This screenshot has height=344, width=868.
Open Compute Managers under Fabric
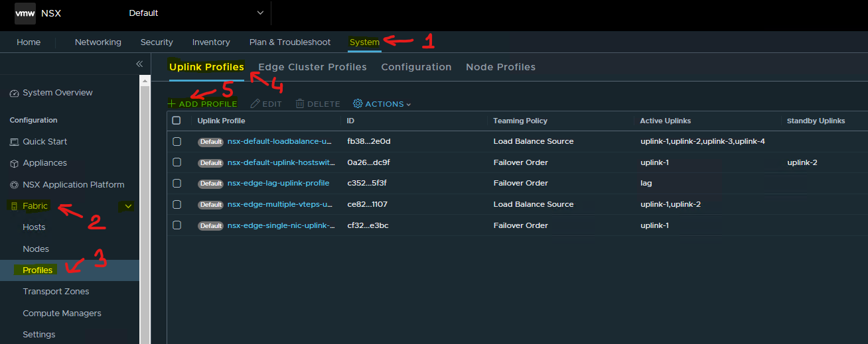(x=62, y=314)
